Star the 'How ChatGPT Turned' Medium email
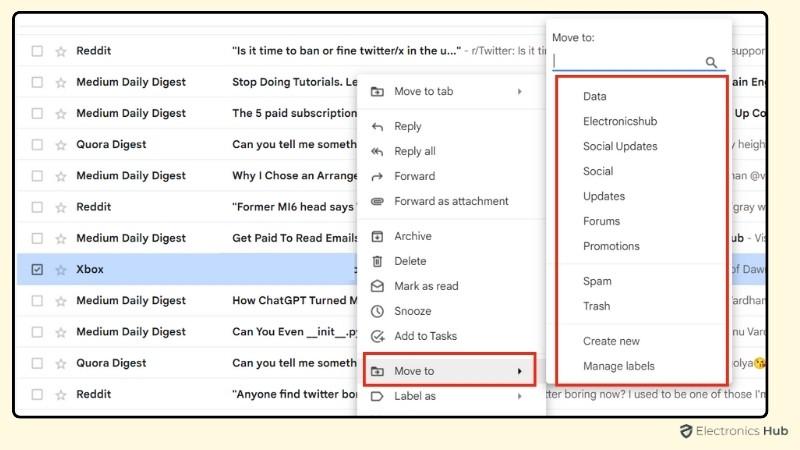Screen dimensions: 800x450 pyautogui.click(x=61, y=301)
